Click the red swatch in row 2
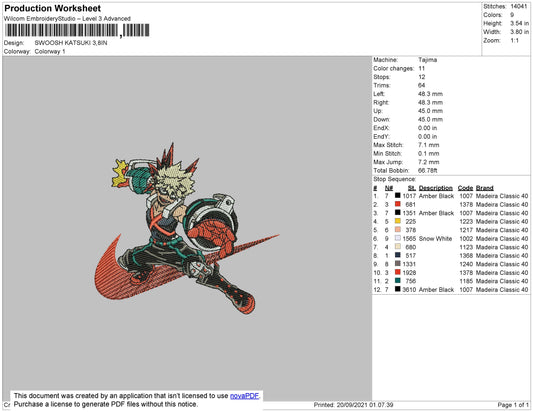The image size is (533, 412). coord(397,204)
